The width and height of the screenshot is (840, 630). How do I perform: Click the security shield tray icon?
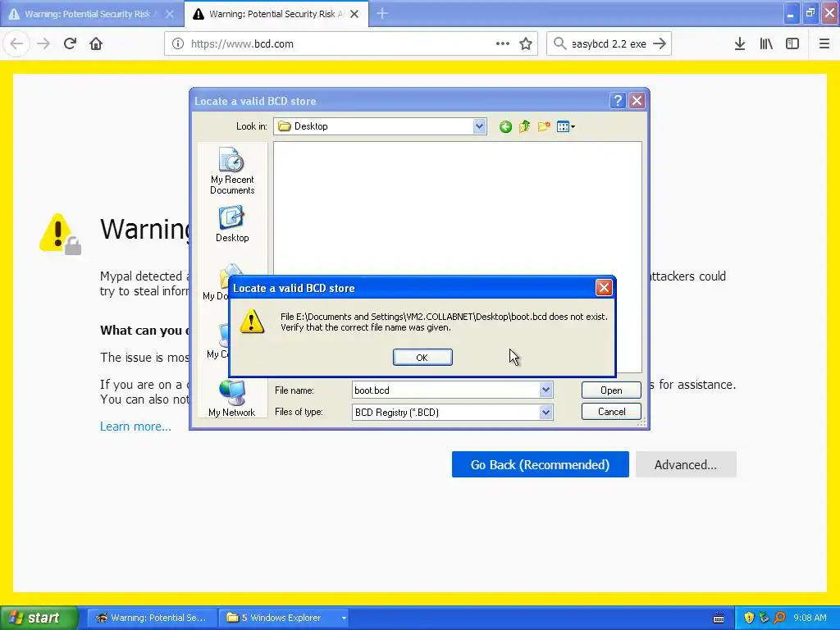[x=749, y=618]
